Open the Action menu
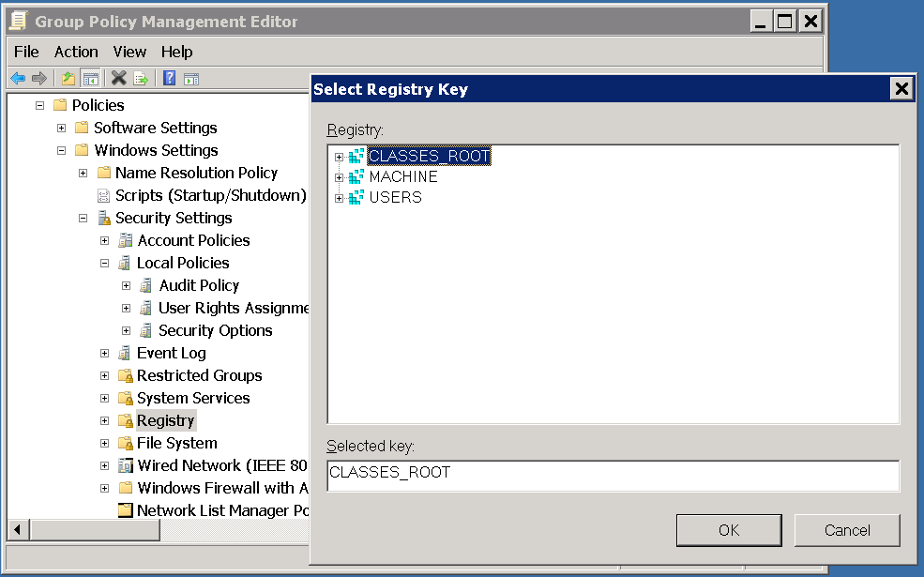This screenshot has width=924, height=577. 76,52
